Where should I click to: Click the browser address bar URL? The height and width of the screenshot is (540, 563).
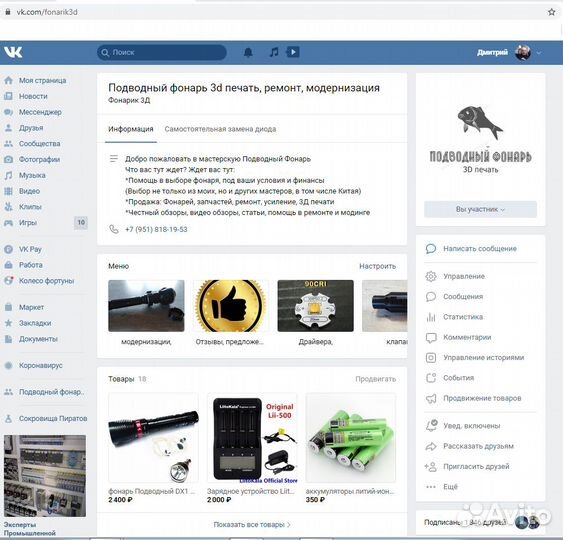[x=47, y=12]
